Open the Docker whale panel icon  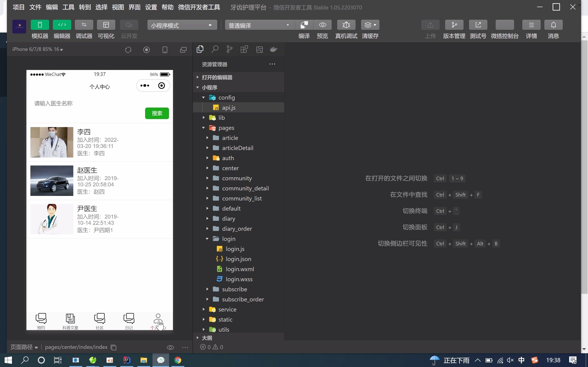[274, 49]
